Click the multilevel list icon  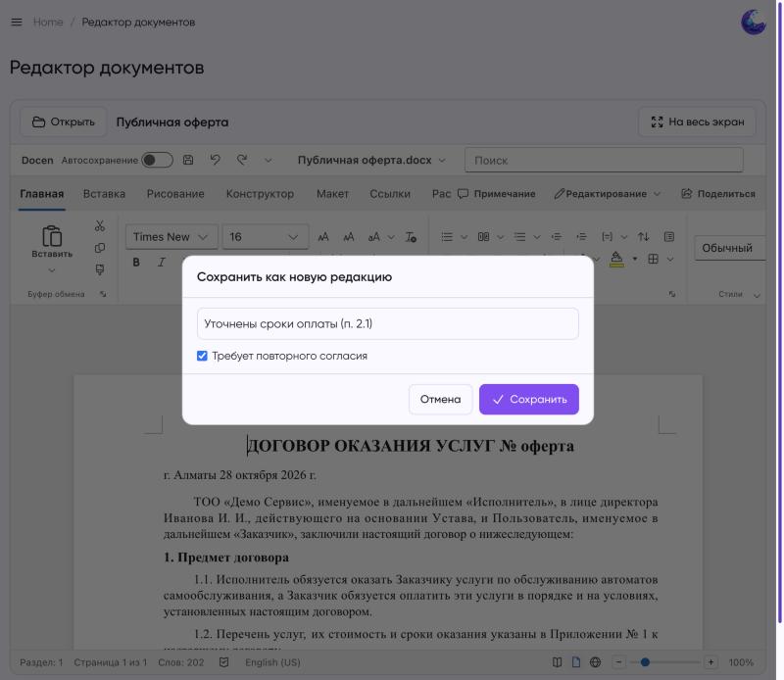point(520,237)
